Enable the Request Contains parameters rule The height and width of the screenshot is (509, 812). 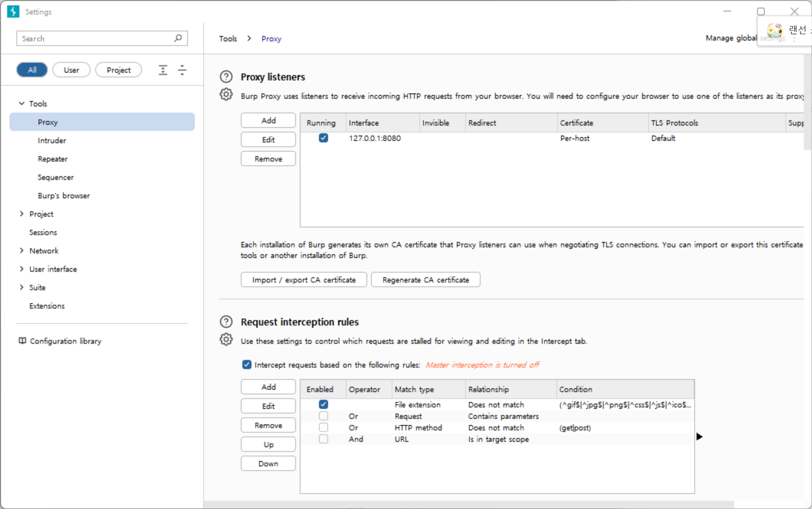[x=323, y=416]
